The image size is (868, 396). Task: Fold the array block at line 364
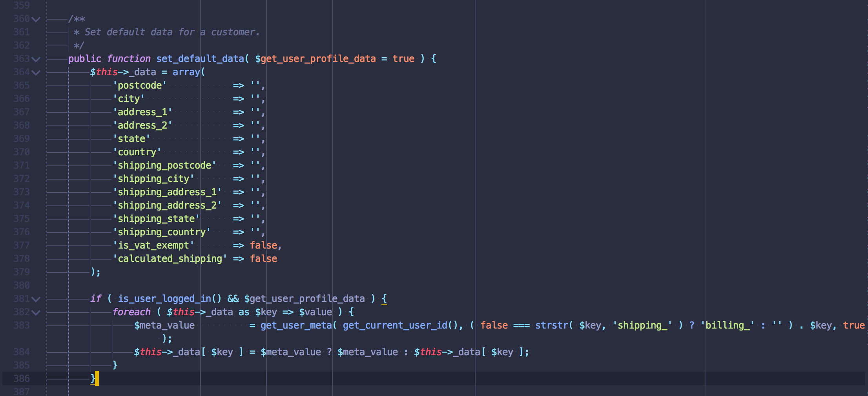(x=36, y=73)
